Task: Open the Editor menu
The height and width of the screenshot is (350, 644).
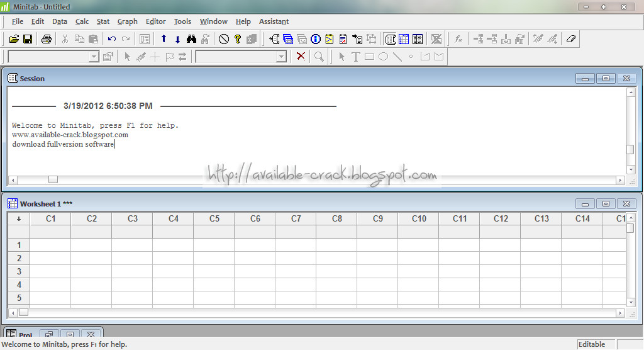Action: tap(156, 21)
